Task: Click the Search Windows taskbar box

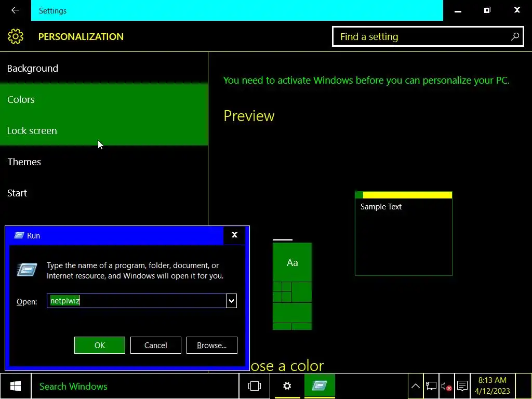Action: point(135,386)
